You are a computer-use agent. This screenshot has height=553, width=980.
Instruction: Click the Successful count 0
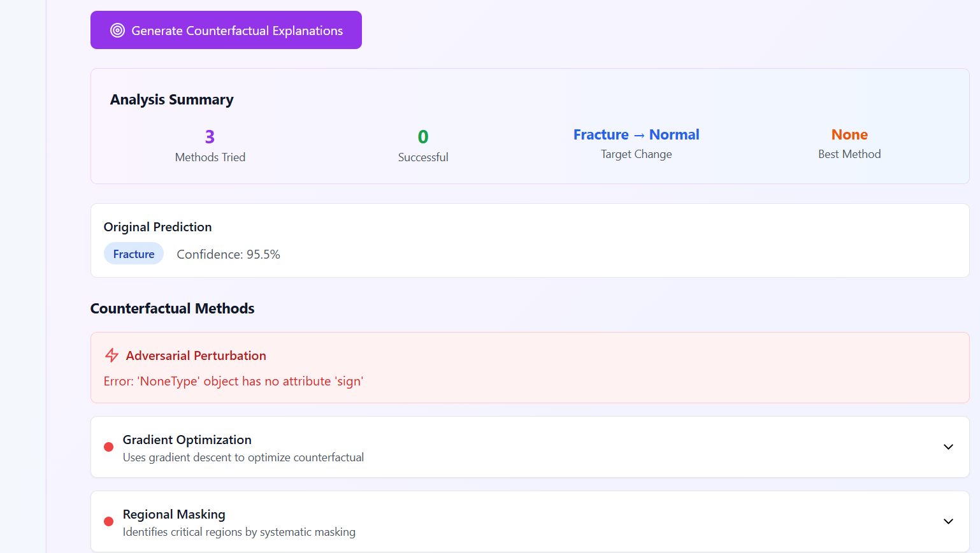[x=423, y=136]
